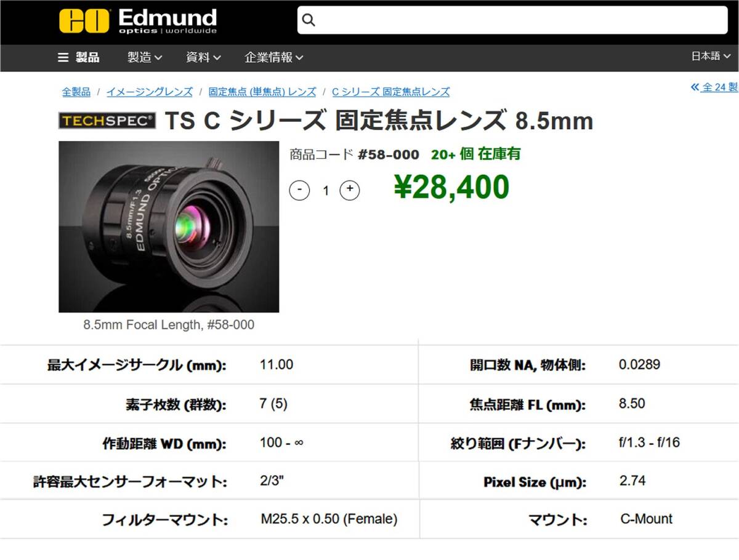Expand the 企業情報 dropdown menu
This screenshot has width=739, height=560.
pos(274,57)
